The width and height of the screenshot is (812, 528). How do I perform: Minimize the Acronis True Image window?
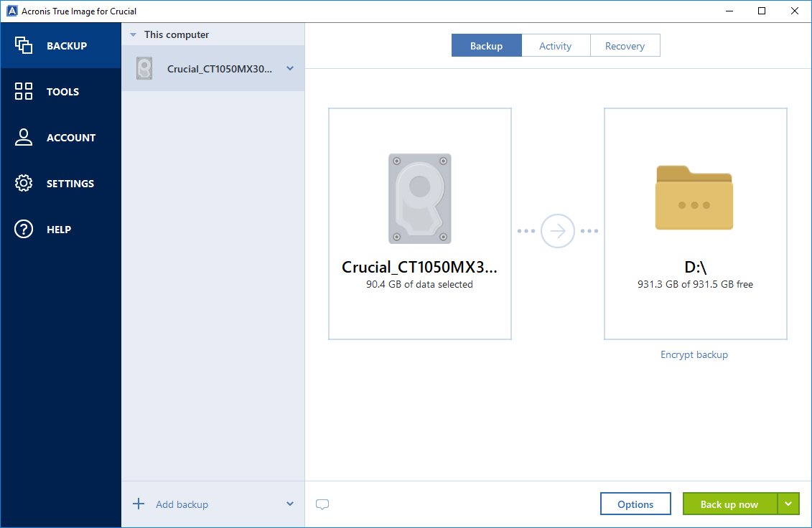(729, 11)
